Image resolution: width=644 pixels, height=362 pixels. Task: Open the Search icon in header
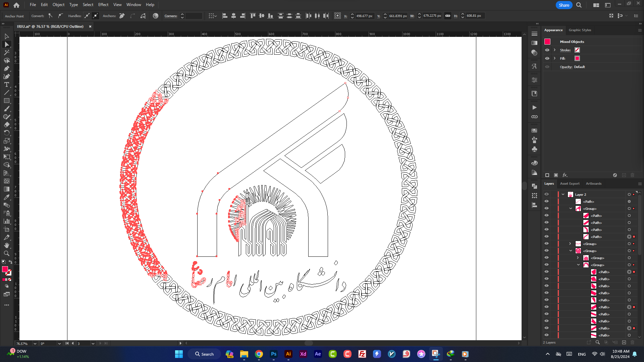[579, 5]
